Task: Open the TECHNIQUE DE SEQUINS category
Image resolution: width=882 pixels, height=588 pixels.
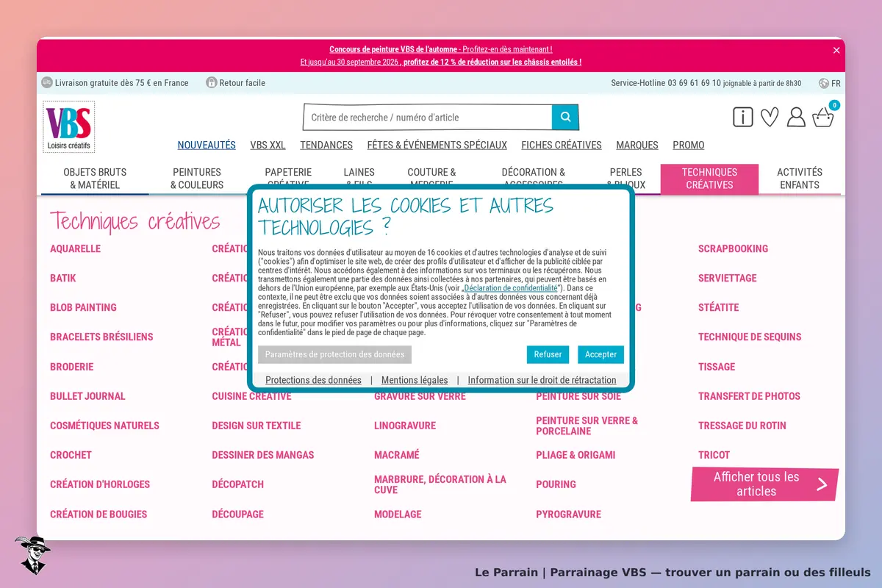Action: (x=750, y=337)
